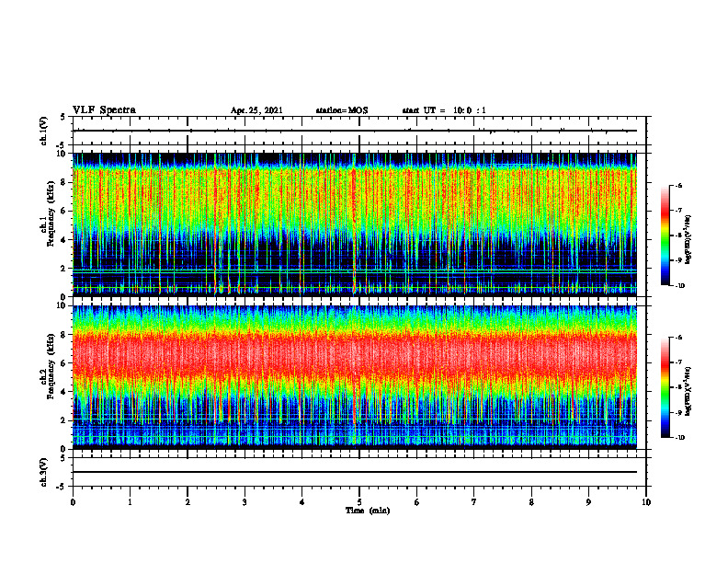Click the ch.1 'Frequency (kHz)' axis label

[51, 213]
